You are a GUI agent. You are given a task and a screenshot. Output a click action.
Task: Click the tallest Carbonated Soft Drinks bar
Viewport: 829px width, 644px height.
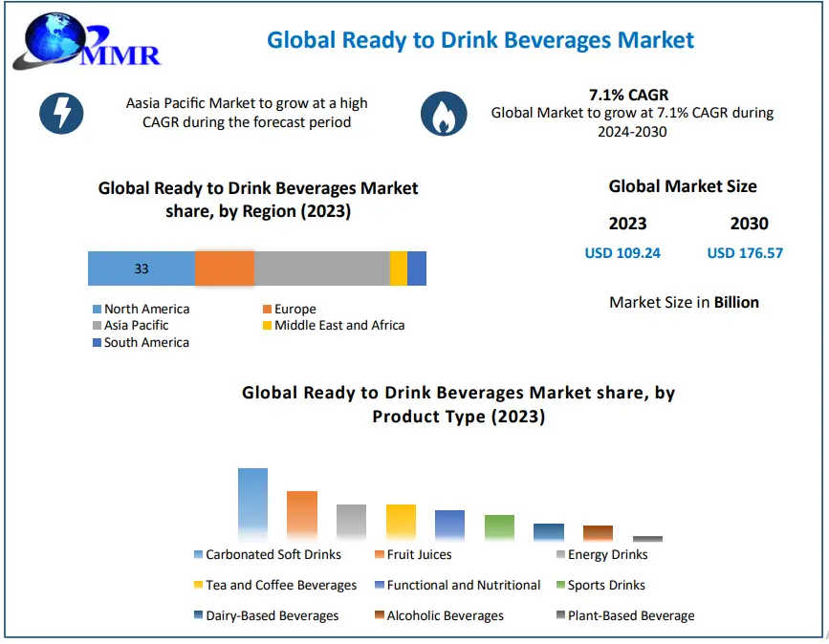point(252,504)
